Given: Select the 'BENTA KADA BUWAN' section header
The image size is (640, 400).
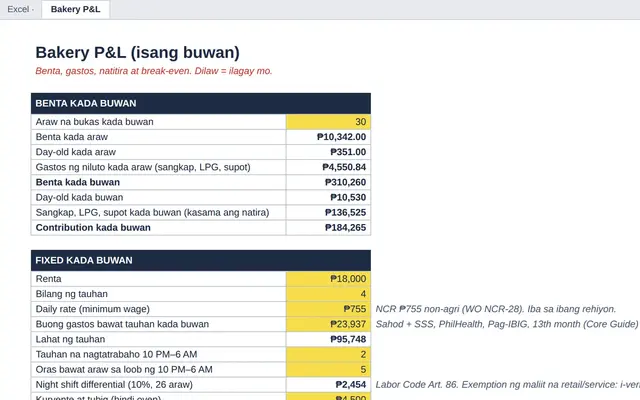Looking at the screenshot, I should [201, 103].
